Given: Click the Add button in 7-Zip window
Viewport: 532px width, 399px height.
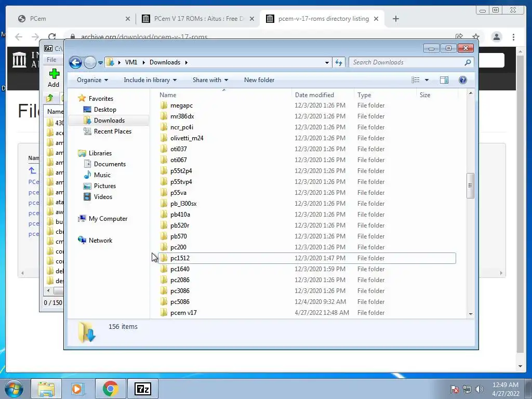Looking at the screenshot, I should pyautogui.click(x=54, y=78).
